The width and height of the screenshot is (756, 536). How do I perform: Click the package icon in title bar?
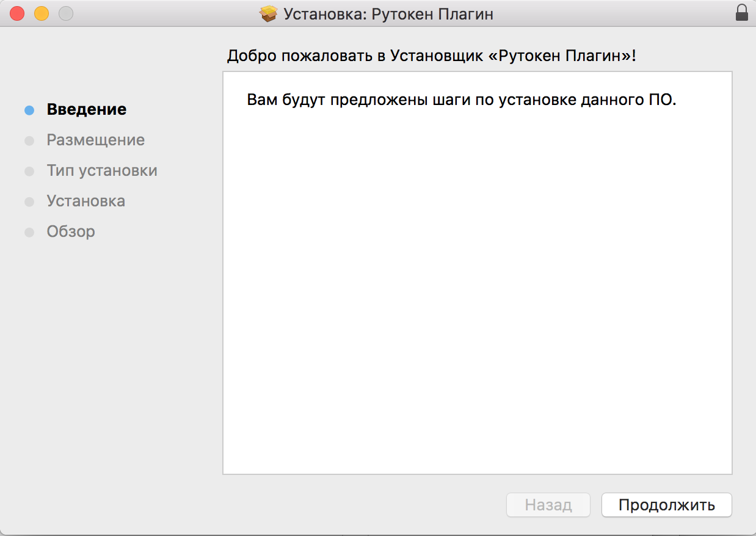(x=269, y=13)
